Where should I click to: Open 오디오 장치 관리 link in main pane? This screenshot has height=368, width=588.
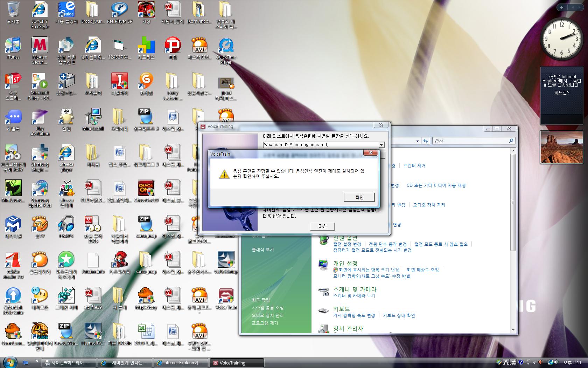(x=429, y=205)
